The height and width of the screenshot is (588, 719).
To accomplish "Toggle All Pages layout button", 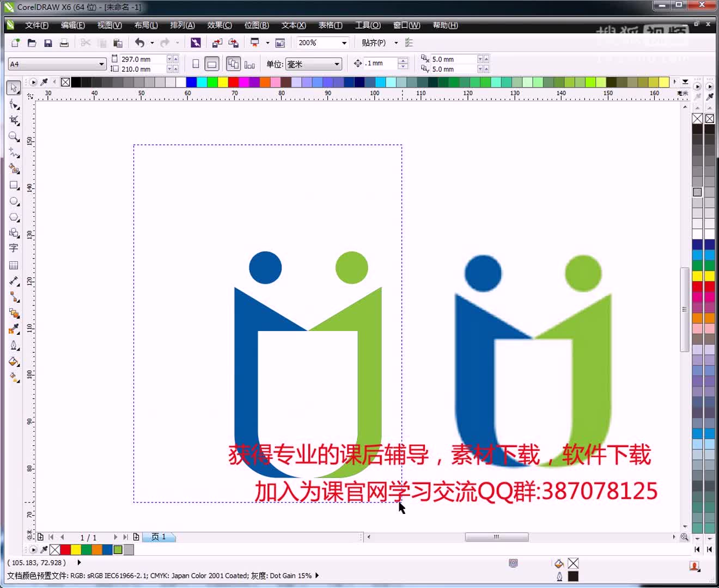I will click(x=233, y=64).
